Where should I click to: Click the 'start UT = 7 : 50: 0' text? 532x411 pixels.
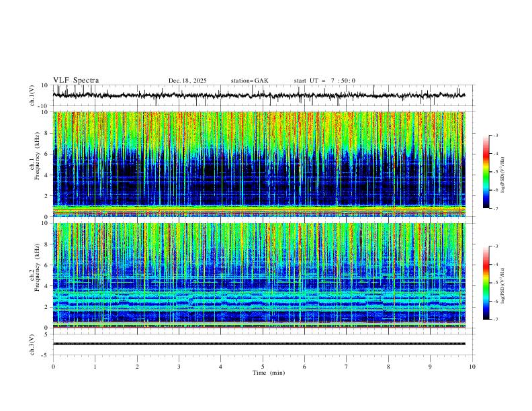click(324, 81)
